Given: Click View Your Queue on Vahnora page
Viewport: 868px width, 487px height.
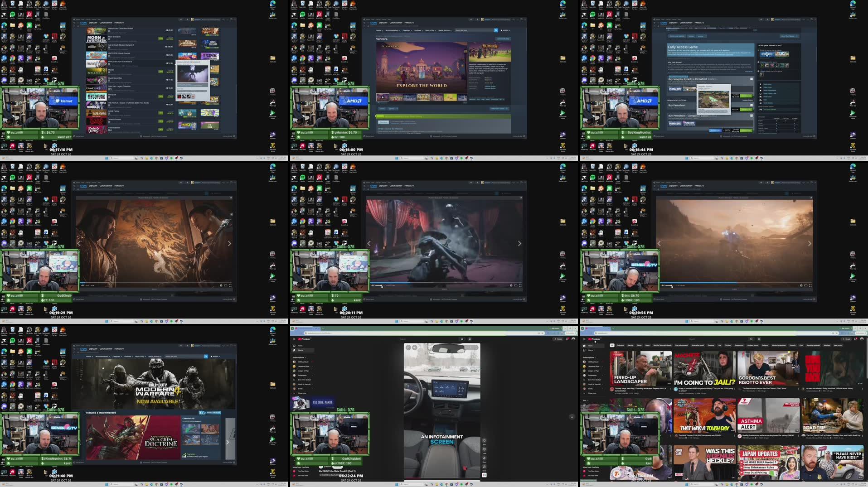Looking at the screenshot, I should point(499,109).
